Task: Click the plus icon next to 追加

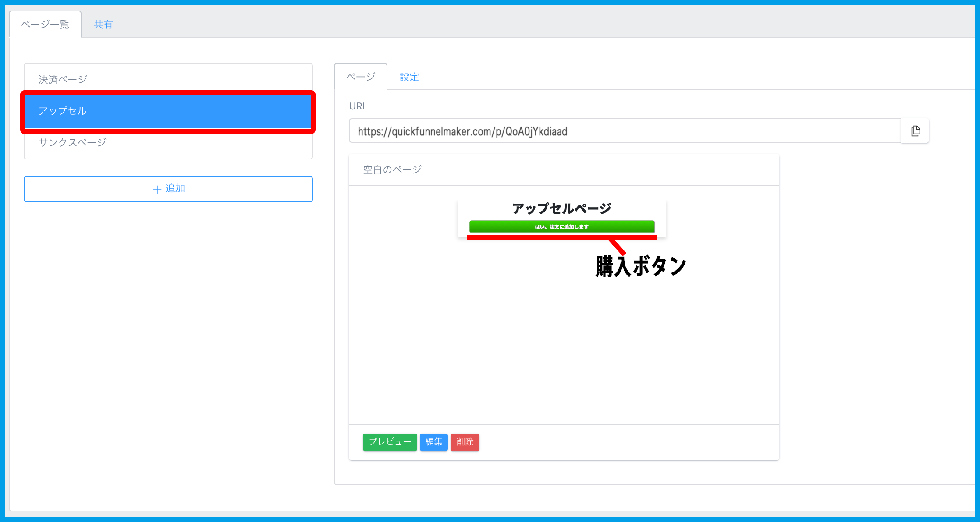Action: 156,189
